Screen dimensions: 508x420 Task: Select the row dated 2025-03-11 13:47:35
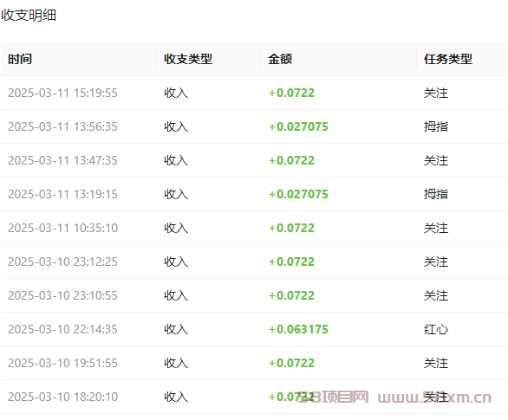coord(254,160)
